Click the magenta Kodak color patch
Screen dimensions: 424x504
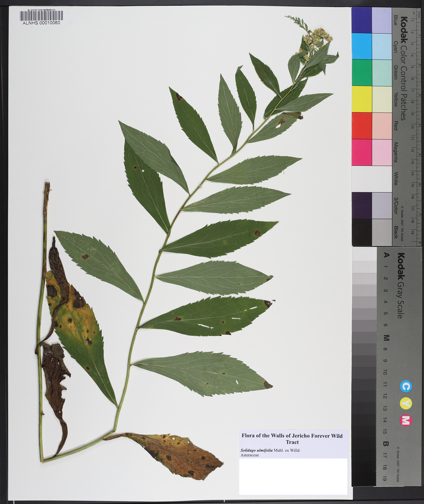pos(362,152)
